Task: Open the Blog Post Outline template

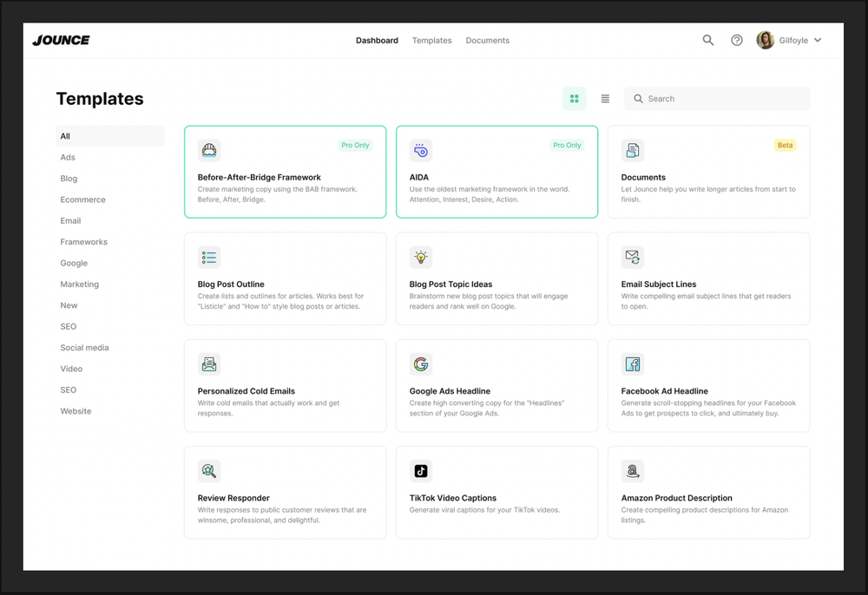Action: [285, 278]
